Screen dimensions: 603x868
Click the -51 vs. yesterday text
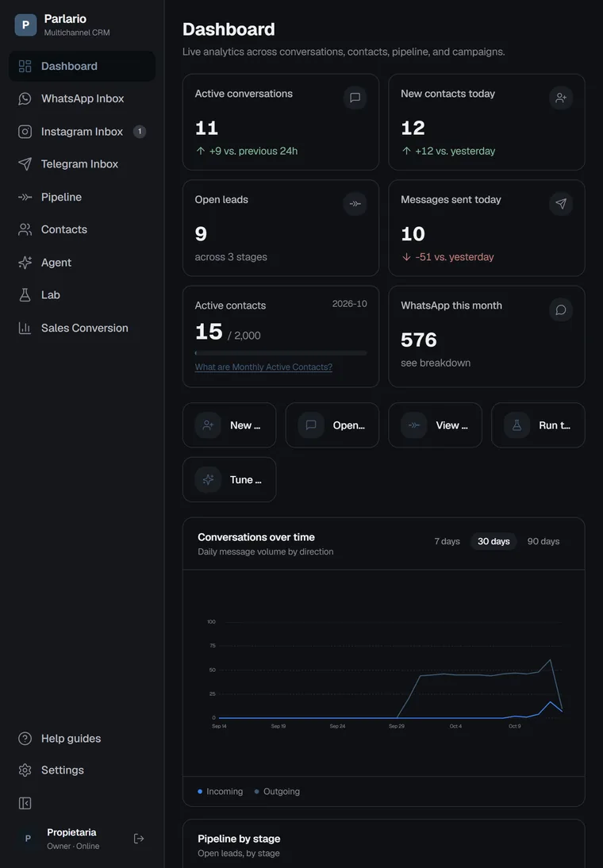pos(454,257)
